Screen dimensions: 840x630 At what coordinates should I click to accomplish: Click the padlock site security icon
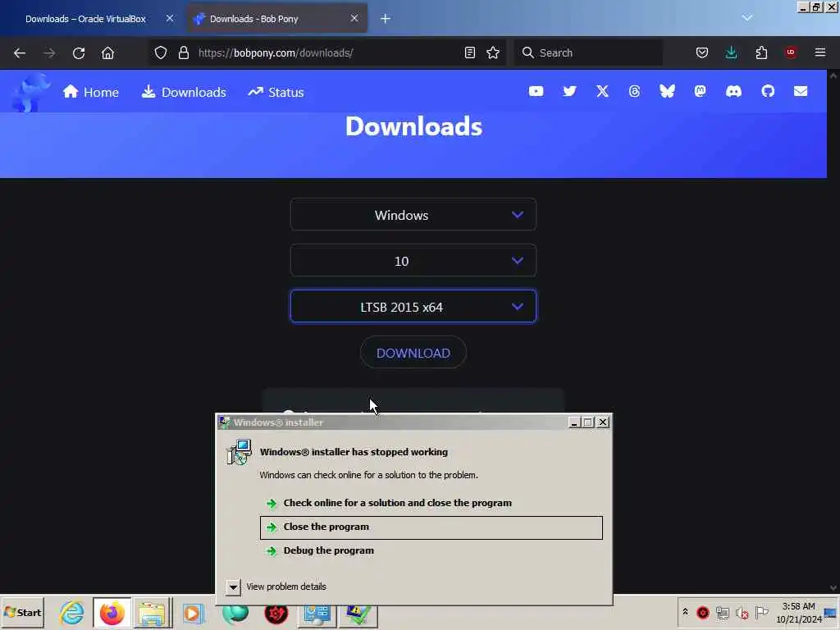click(184, 52)
